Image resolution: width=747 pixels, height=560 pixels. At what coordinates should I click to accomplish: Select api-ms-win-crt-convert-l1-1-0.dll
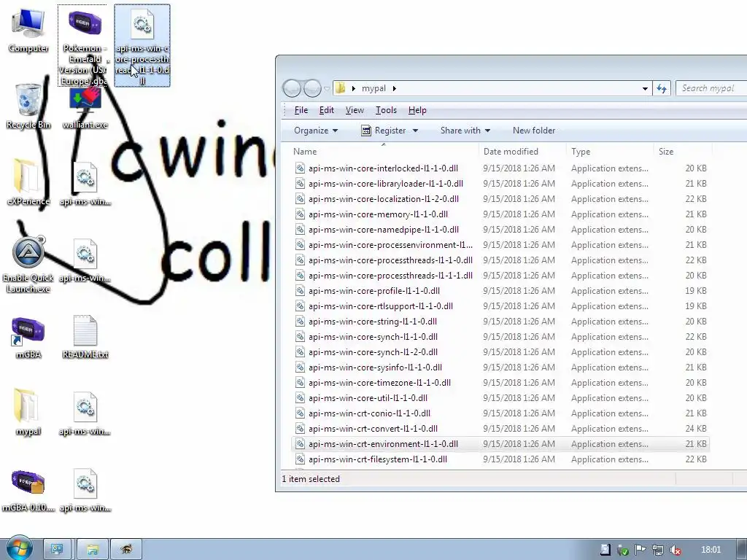[500, 429]
